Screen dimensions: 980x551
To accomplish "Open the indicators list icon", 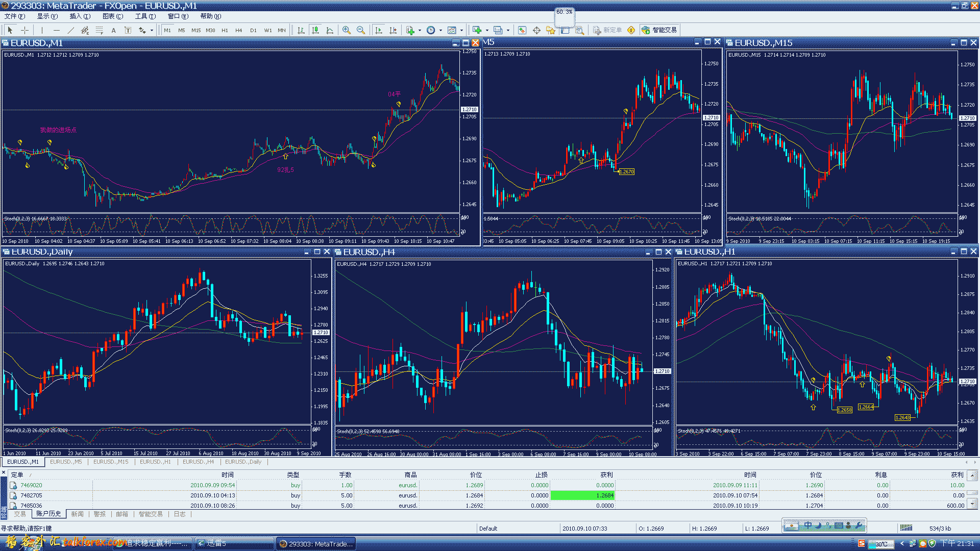I will [x=410, y=30].
